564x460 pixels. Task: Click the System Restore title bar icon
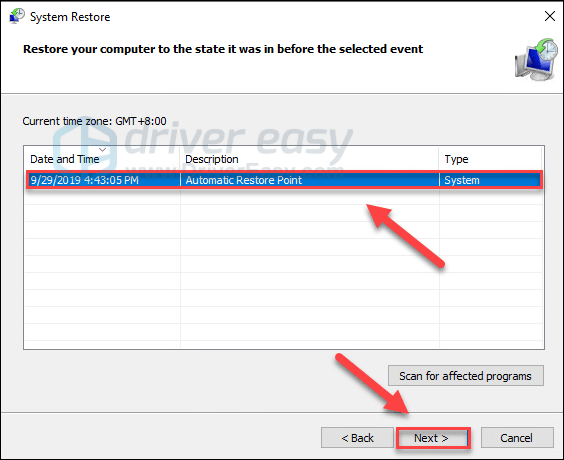pyautogui.click(x=17, y=16)
